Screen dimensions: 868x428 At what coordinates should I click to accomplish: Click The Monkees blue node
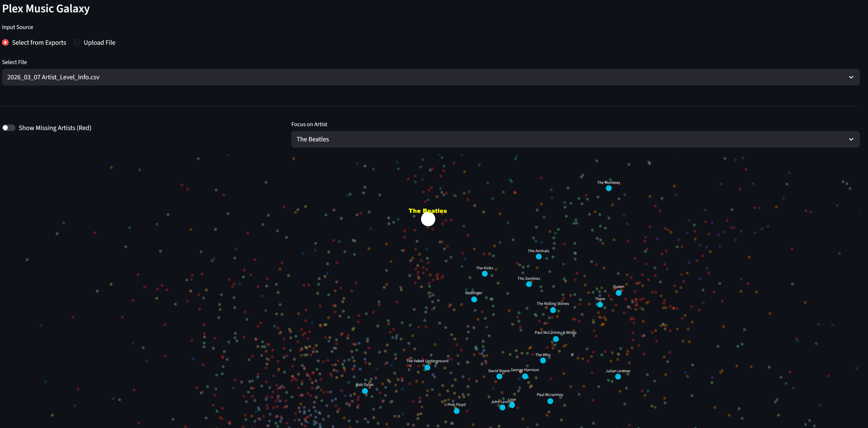609,188
